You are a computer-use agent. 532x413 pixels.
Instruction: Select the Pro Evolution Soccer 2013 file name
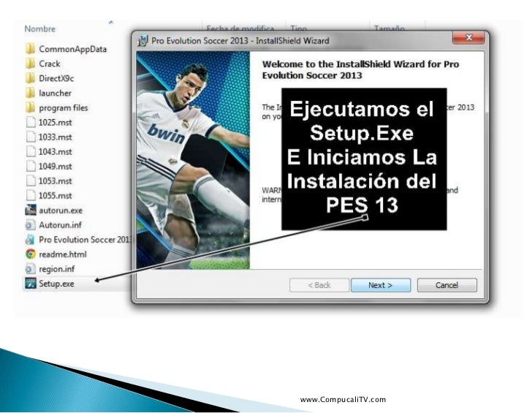pos(85,240)
